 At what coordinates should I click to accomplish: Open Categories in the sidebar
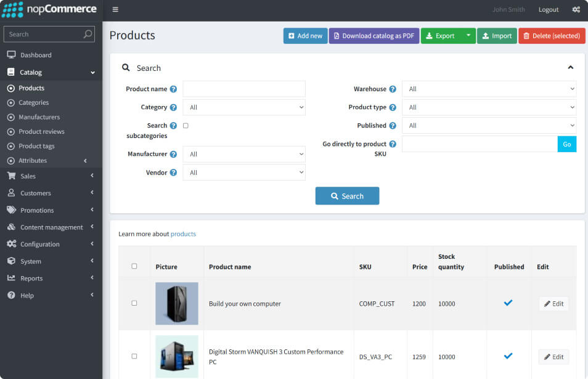pos(33,103)
